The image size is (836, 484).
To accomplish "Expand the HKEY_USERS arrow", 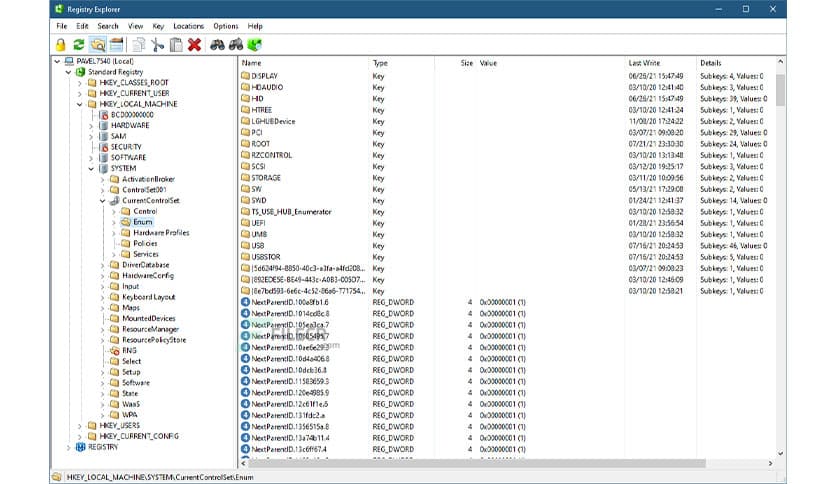I will [x=80, y=425].
